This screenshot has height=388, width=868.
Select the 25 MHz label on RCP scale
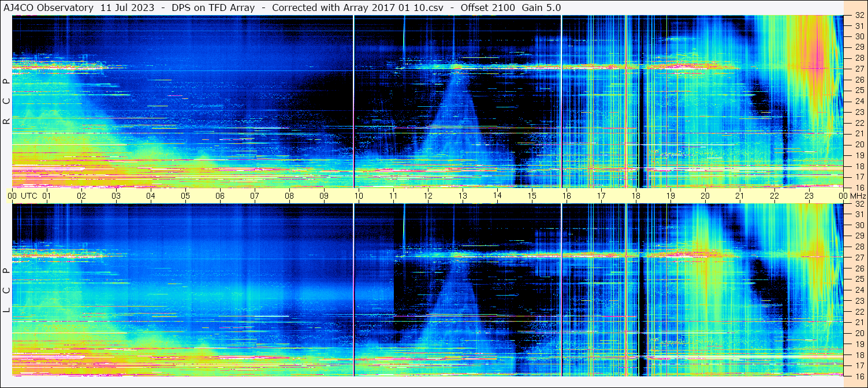coord(859,91)
